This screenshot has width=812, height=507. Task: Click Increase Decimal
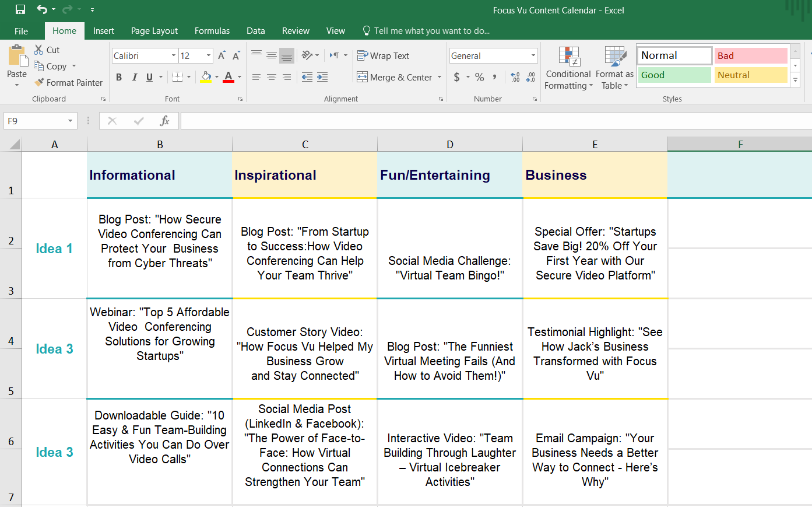(515, 77)
